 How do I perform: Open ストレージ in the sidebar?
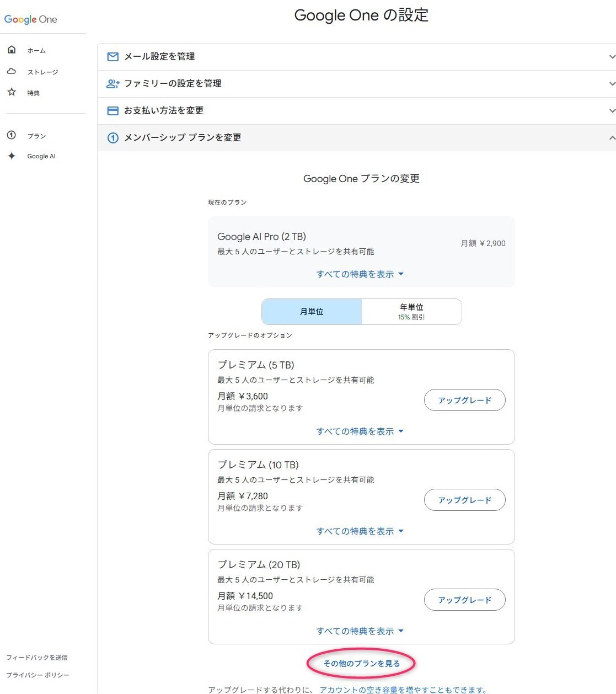point(42,72)
